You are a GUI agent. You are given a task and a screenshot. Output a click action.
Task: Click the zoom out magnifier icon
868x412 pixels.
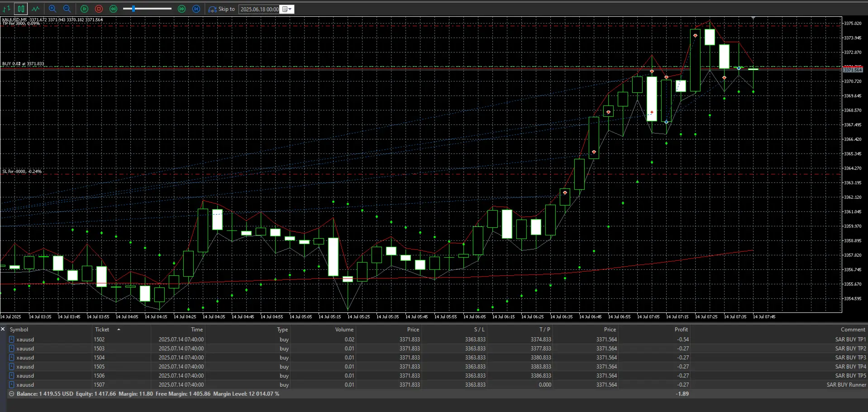[x=67, y=9]
